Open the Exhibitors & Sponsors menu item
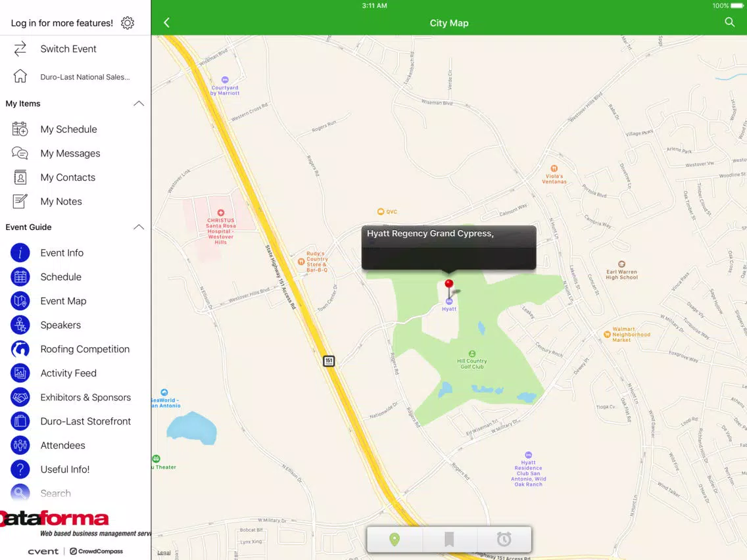 pyautogui.click(x=75, y=397)
